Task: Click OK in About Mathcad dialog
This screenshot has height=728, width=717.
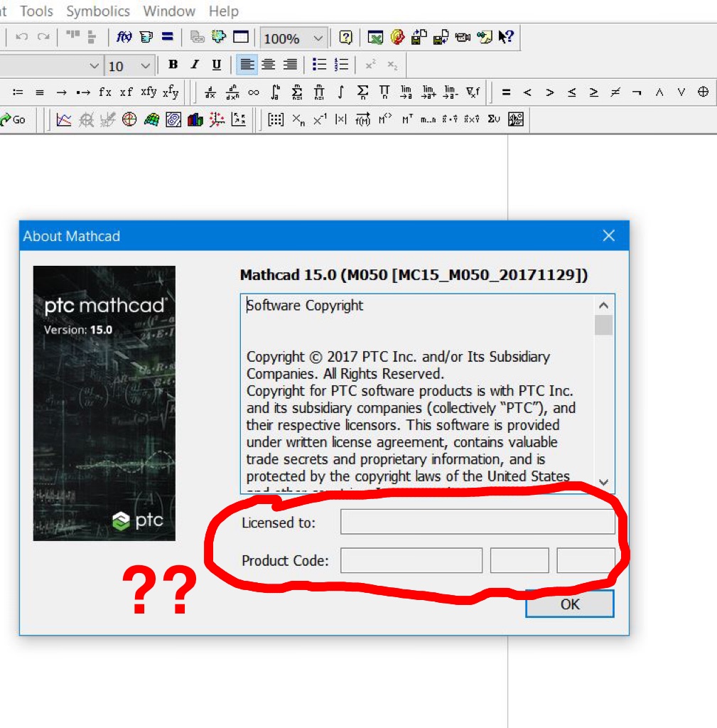Action: 569,604
